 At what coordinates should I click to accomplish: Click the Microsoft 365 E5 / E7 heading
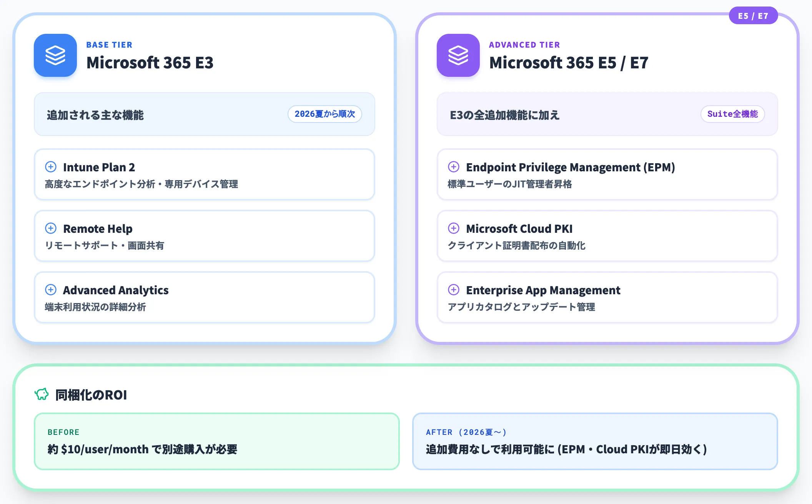[569, 63]
